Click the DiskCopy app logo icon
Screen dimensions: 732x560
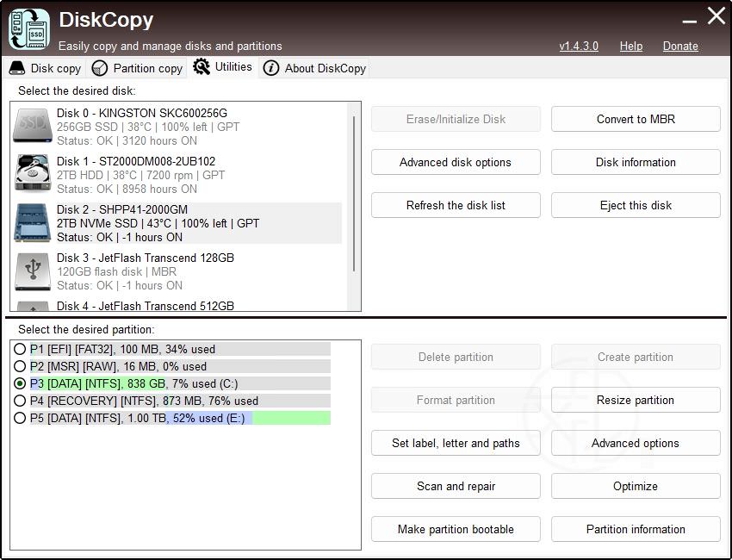[28, 28]
